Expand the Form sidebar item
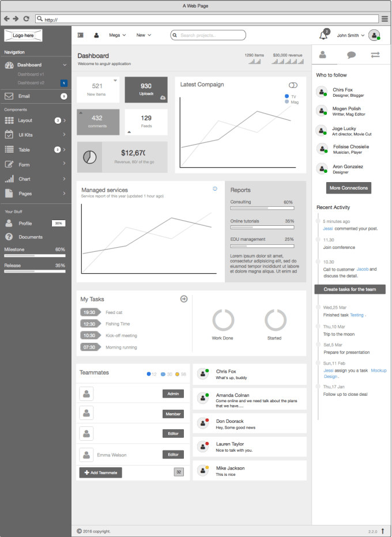The width and height of the screenshot is (392, 537). click(x=65, y=164)
